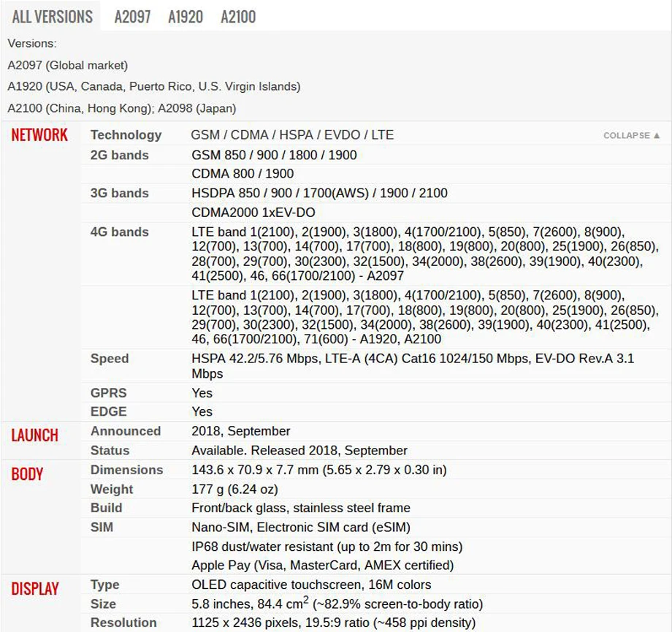Click the GPRS 'Yes' value
672x632 pixels.
pos(202,393)
